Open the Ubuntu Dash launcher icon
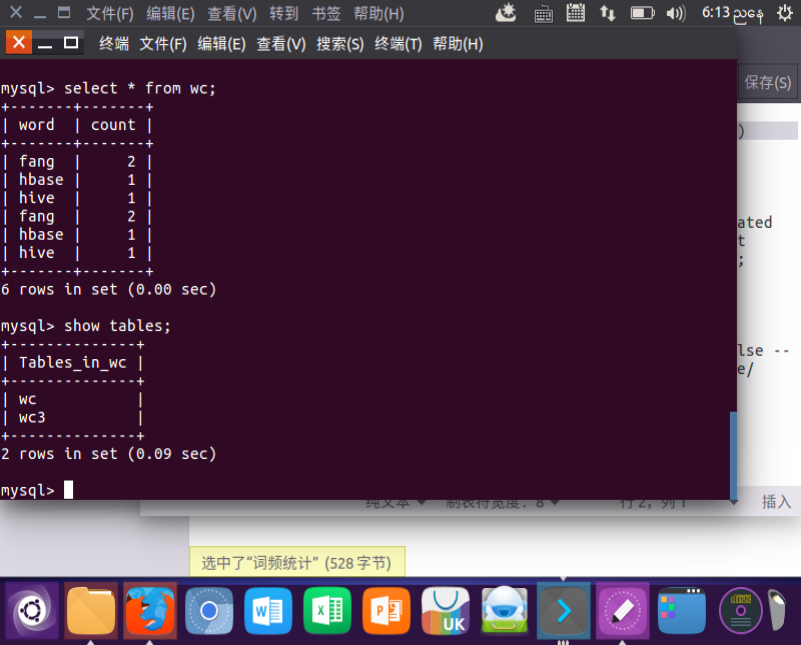Image resolution: width=801 pixels, height=645 pixels. pyautogui.click(x=32, y=610)
